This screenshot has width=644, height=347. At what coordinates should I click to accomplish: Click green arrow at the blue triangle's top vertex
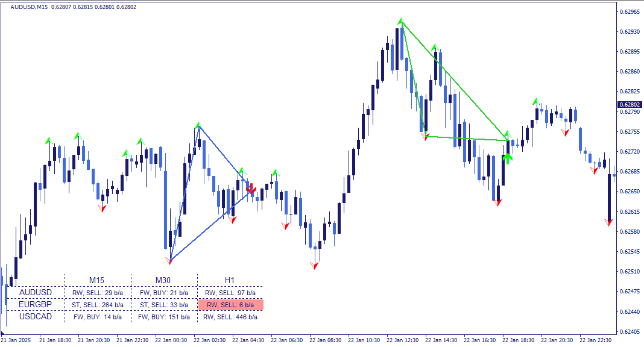[198, 125]
